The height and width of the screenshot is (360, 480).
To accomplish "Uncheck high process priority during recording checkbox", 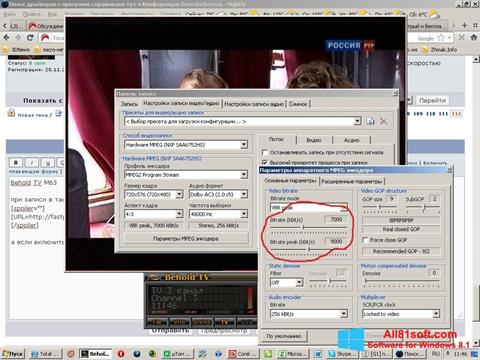I will click(x=265, y=163).
